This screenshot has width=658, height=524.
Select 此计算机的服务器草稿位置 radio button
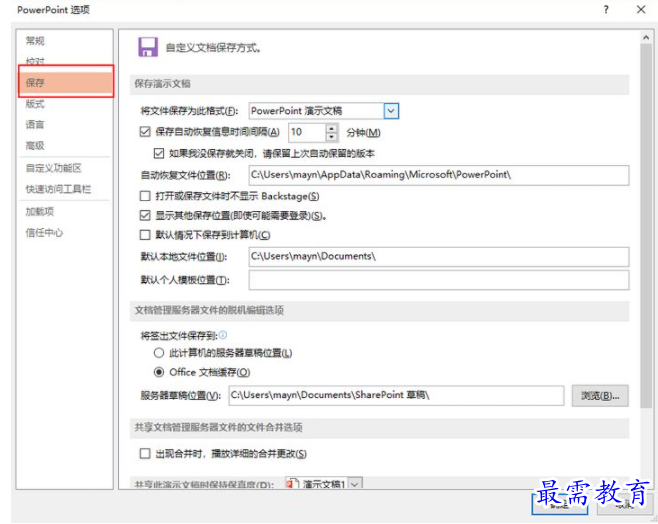click(x=159, y=353)
